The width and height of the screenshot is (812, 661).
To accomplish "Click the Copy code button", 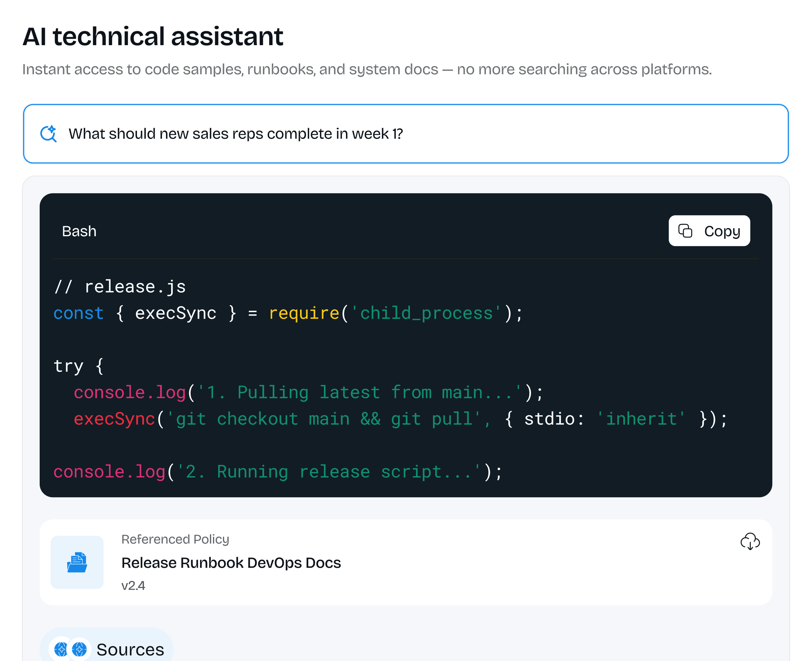I will 709,231.
